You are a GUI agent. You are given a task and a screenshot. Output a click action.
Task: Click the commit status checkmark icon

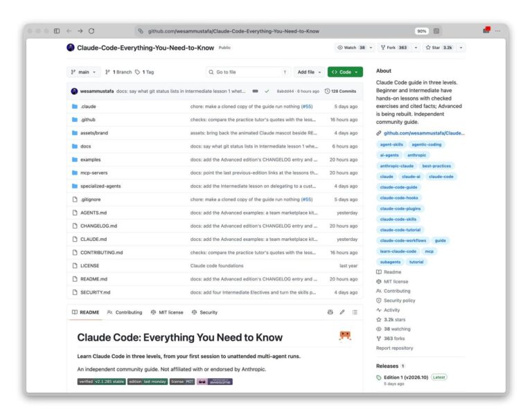pos(267,91)
